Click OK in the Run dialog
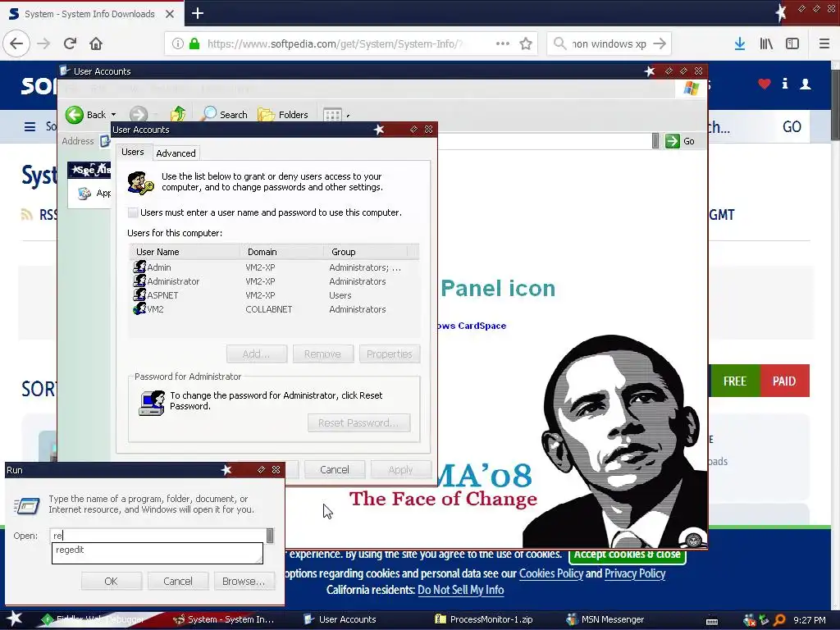This screenshot has width=840, height=630. coord(111,582)
